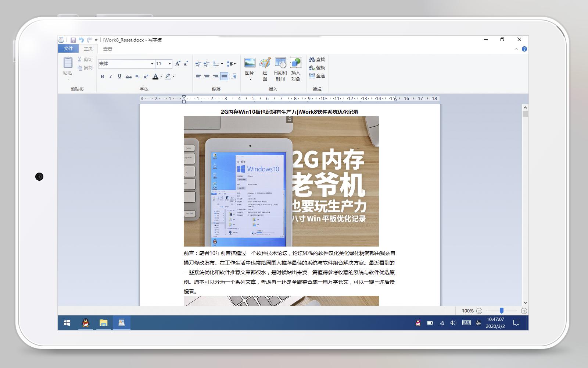Screen dimensions: 588x368
Task: Open QQ from the taskbar
Action: tap(85, 323)
